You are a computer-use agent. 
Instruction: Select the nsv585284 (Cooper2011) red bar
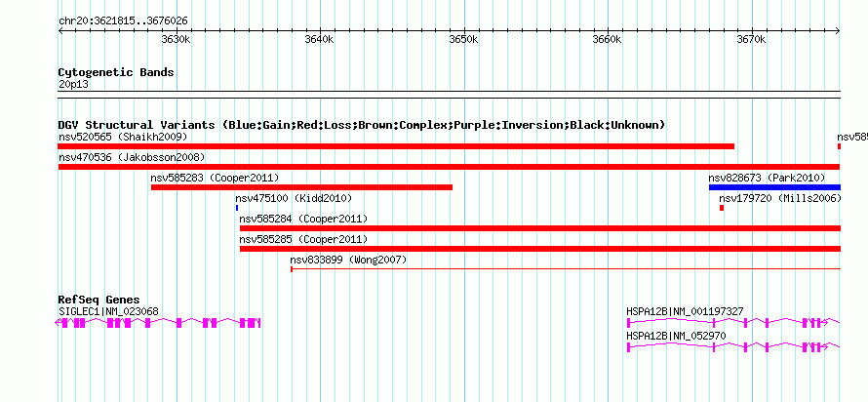click(x=540, y=228)
